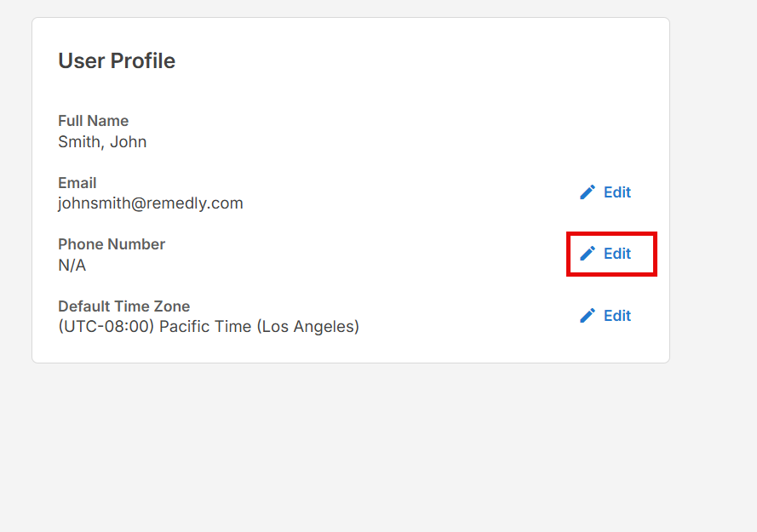Click the pencil icon beside Default Time Zone

[x=587, y=316]
